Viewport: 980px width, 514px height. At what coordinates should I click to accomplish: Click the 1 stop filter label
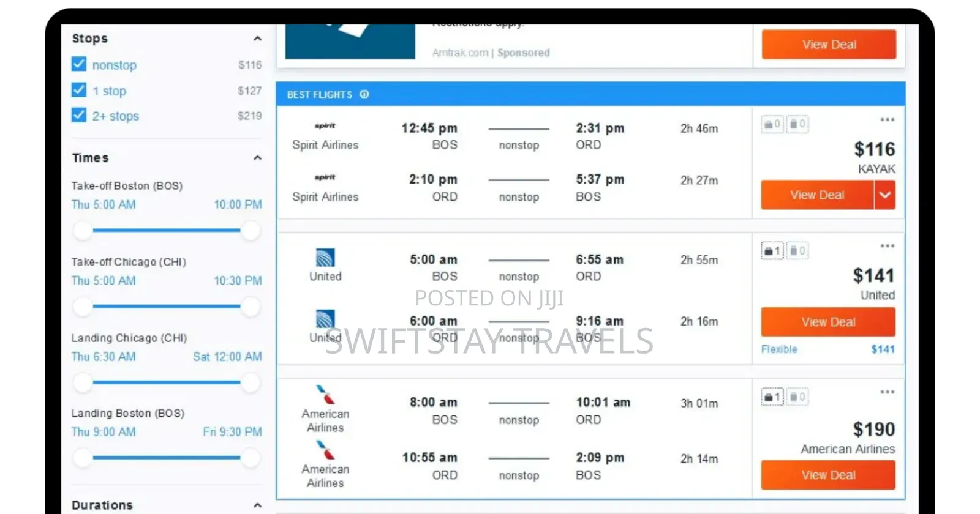click(110, 91)
